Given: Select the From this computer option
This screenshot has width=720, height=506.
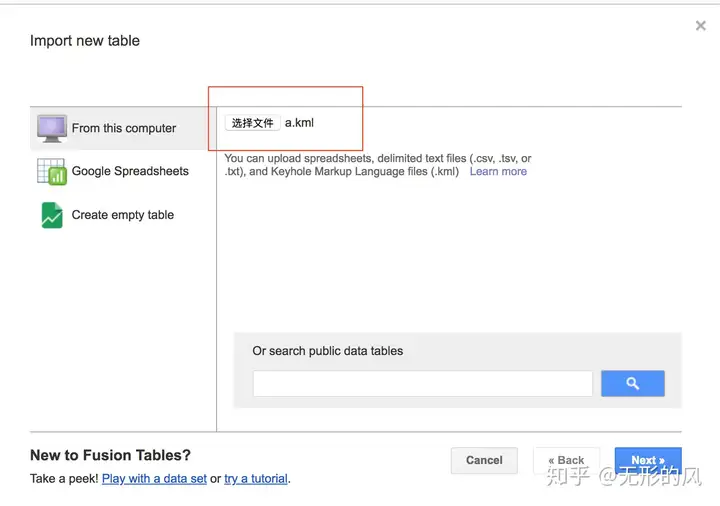Looking at the screenshot, I should [x=120, y=128].
